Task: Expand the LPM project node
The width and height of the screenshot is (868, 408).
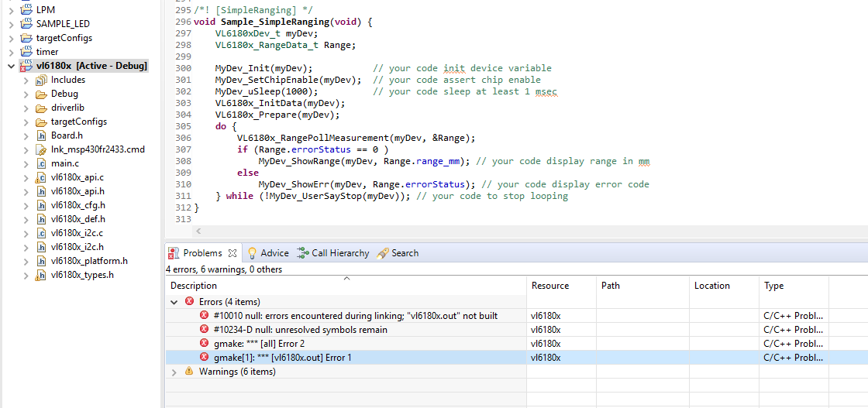Action: 12,10
